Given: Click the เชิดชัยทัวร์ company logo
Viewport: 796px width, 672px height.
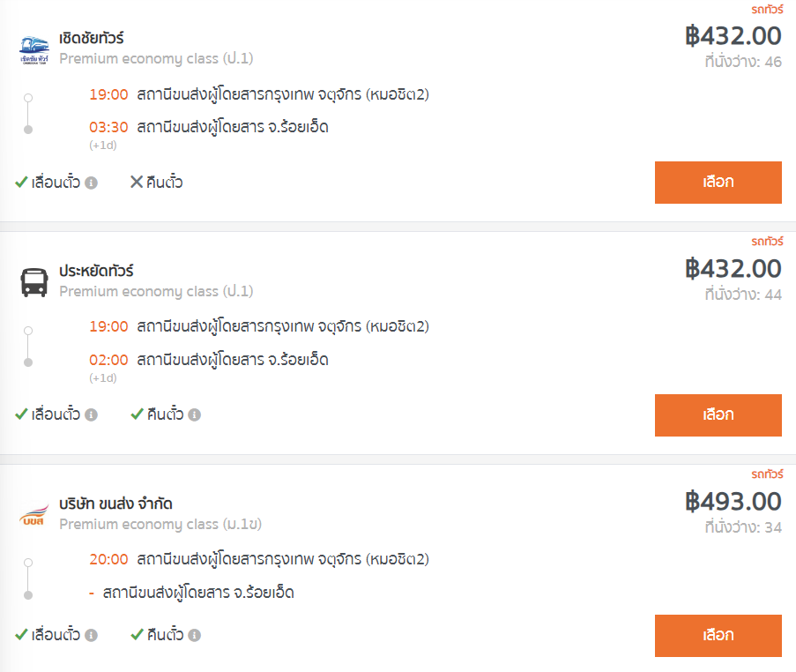Looking at the screenshot, I should click(34, 49).
